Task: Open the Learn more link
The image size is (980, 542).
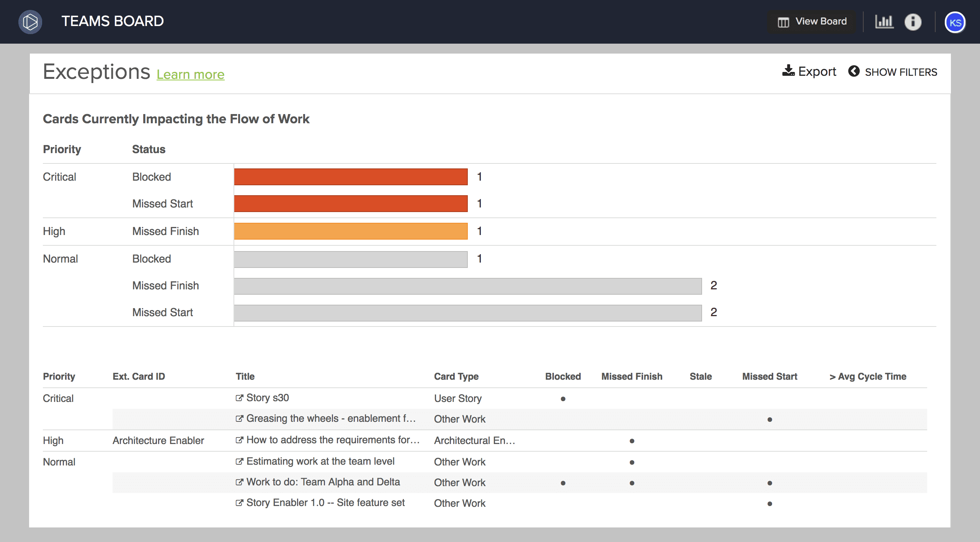Action: (x=190, y=74)
